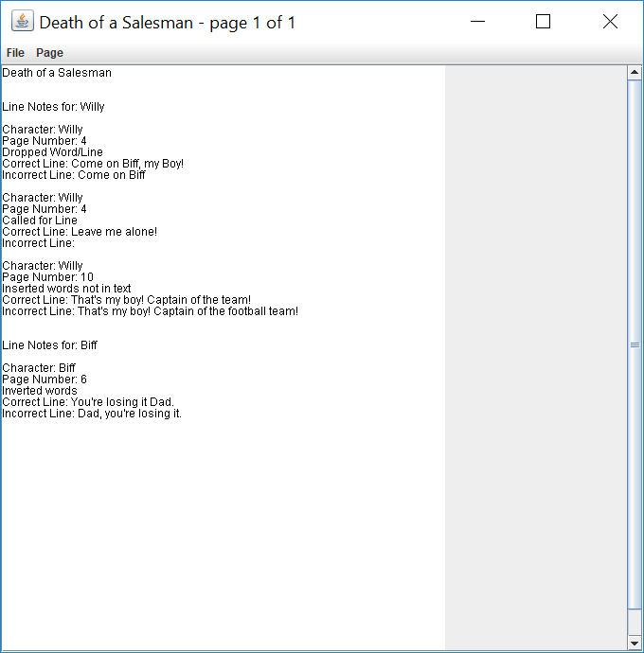Click the 'Called for Line' note type

40,221
